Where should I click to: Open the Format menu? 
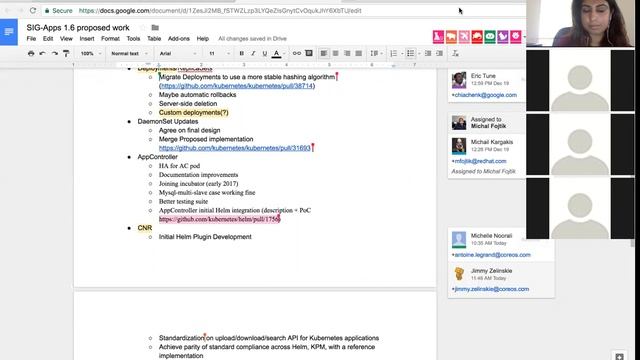coord(110,39)
